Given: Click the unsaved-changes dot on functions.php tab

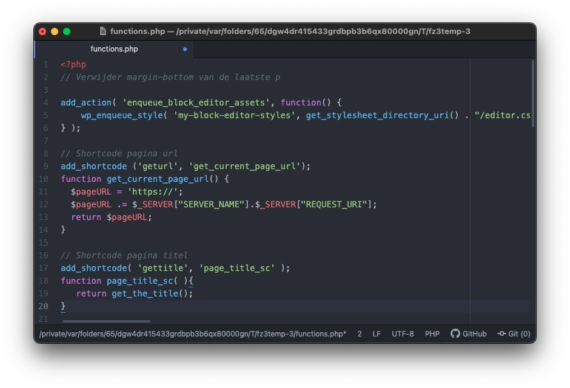Looking at the screenshot, I should point(185,49).
